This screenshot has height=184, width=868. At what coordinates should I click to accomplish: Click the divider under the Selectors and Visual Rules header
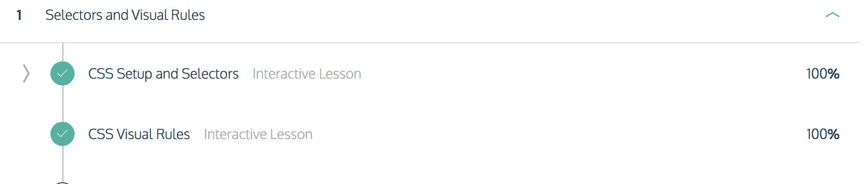[x=430, y=42]
